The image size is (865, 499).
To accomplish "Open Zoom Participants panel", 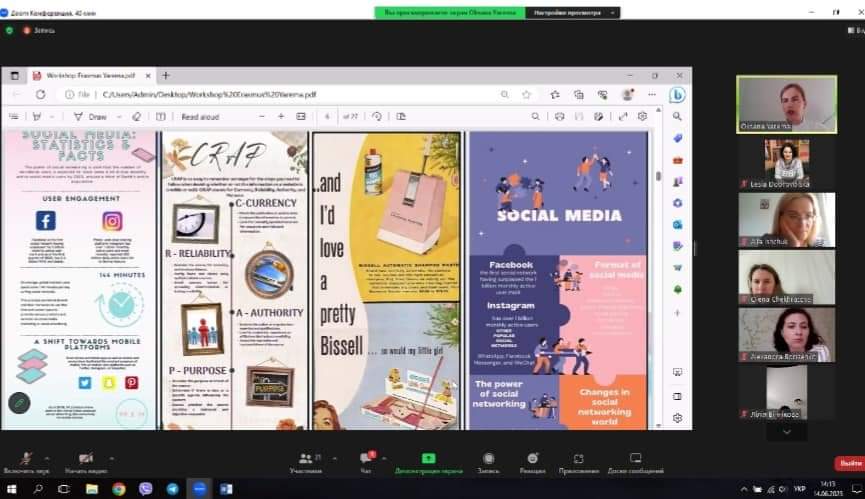I will 306,462.
